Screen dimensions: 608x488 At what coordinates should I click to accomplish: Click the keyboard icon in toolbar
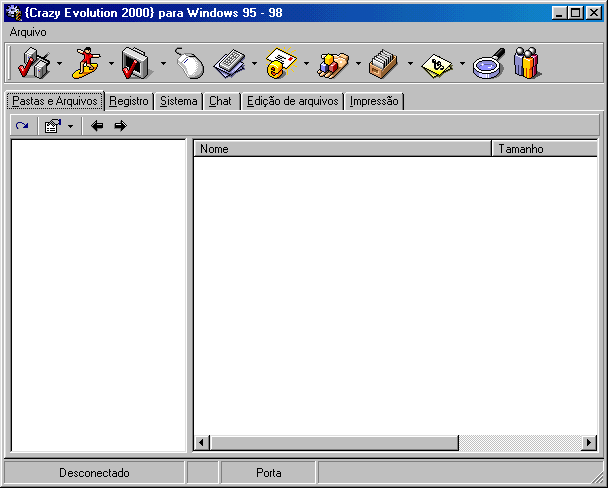pos(231,63)
